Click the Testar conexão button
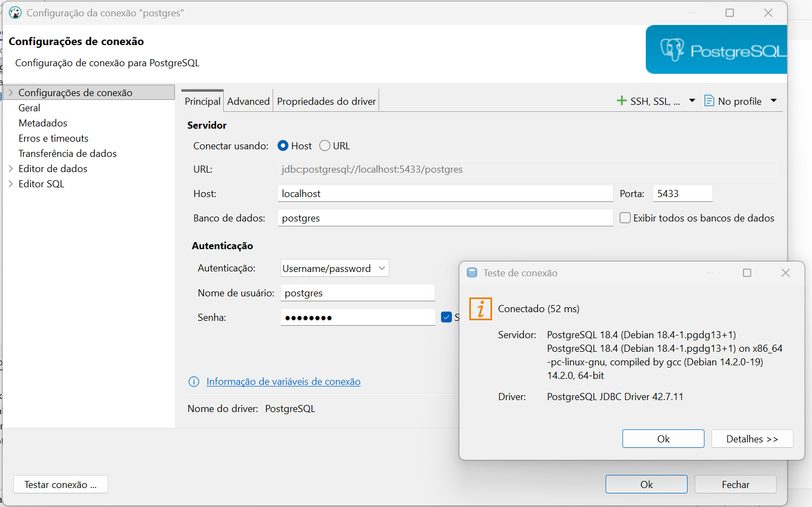The width and height of the screenshot is (812, 507). click(60, 484)
